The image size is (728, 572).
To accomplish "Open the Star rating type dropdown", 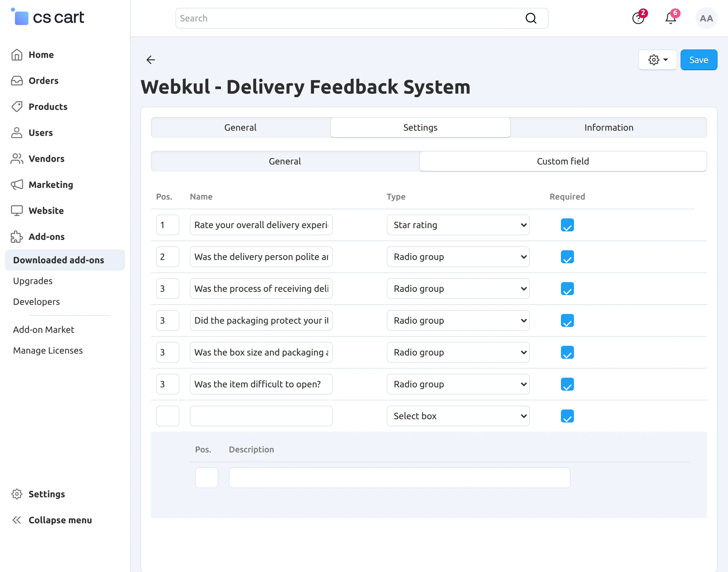I will tap(458, 225).
